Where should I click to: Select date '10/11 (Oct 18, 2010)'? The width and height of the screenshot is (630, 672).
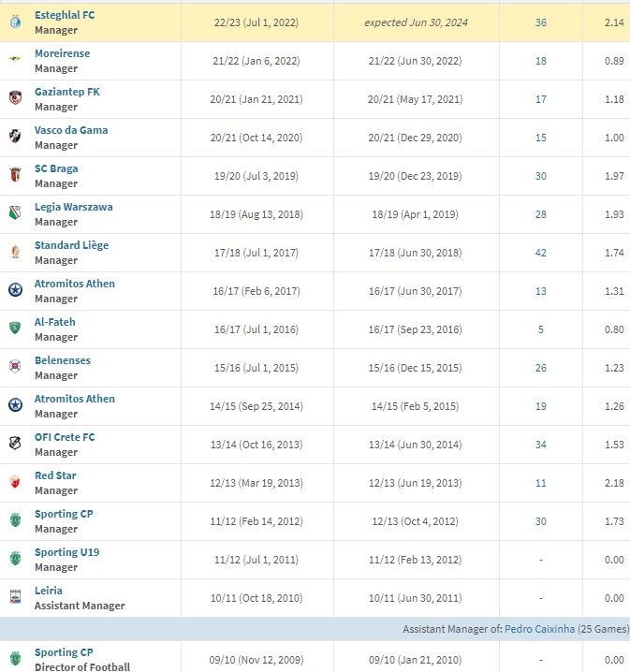pyautogui.click(x=256, y=598)
